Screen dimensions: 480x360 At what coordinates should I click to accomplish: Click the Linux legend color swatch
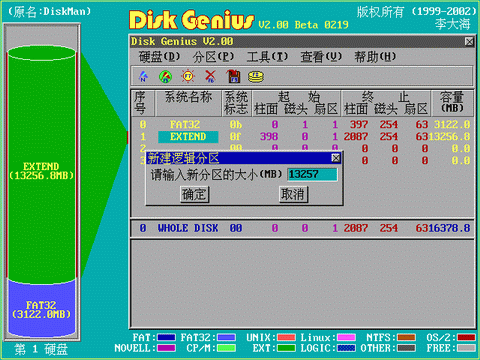point(346,338)
